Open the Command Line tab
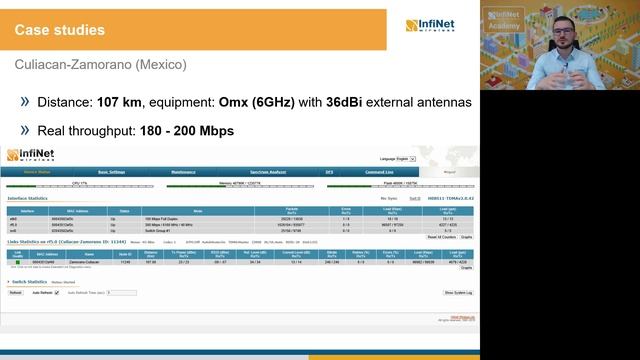The height and width of the screenshot is (360, 640). pos(379,172)
